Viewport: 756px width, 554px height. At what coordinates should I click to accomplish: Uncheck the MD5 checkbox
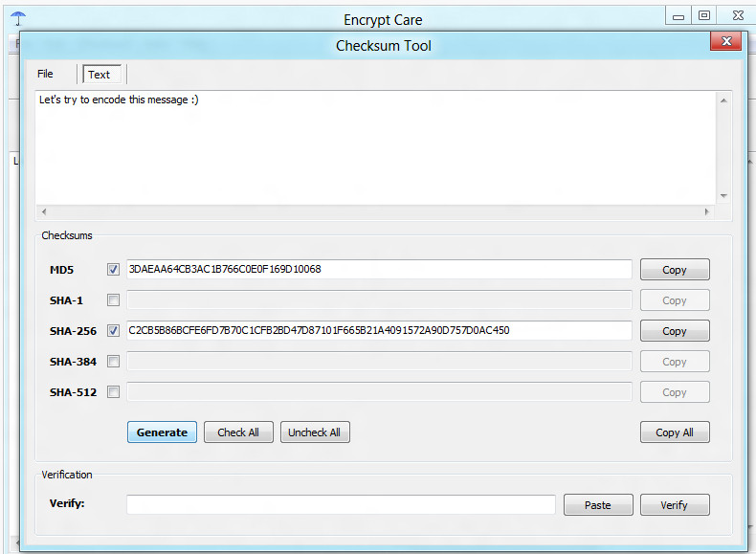pyautogui.click(x=113, y=270)
